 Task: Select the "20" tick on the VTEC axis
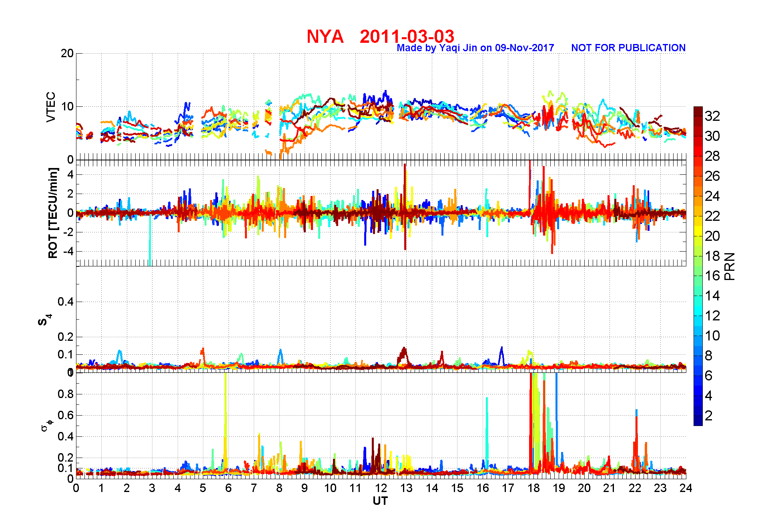click(67, 53)
